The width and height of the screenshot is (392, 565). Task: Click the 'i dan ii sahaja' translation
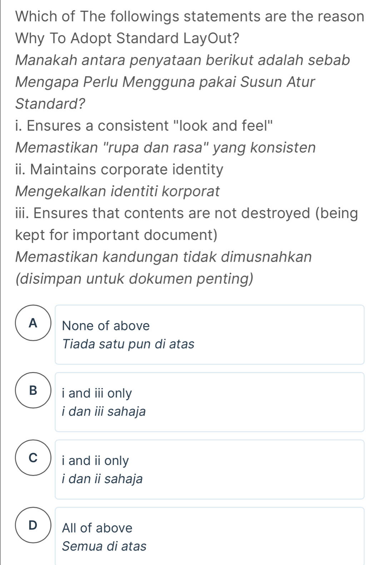[102, 479]
